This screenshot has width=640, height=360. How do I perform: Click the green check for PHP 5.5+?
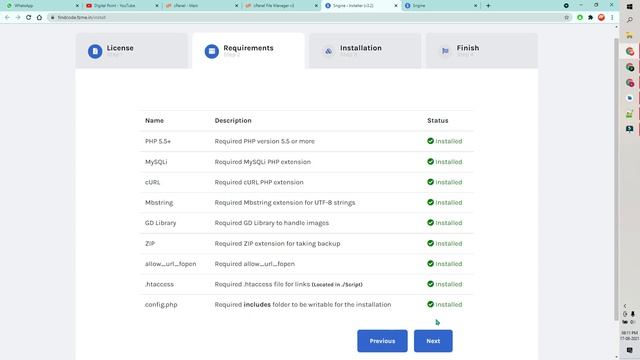point(430,141)
